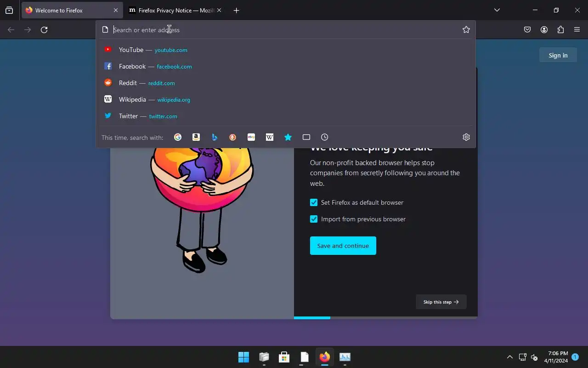Viewport: 588px width, 368px height.
Task: Select Reddit suggestion
Action: [286, 83]
